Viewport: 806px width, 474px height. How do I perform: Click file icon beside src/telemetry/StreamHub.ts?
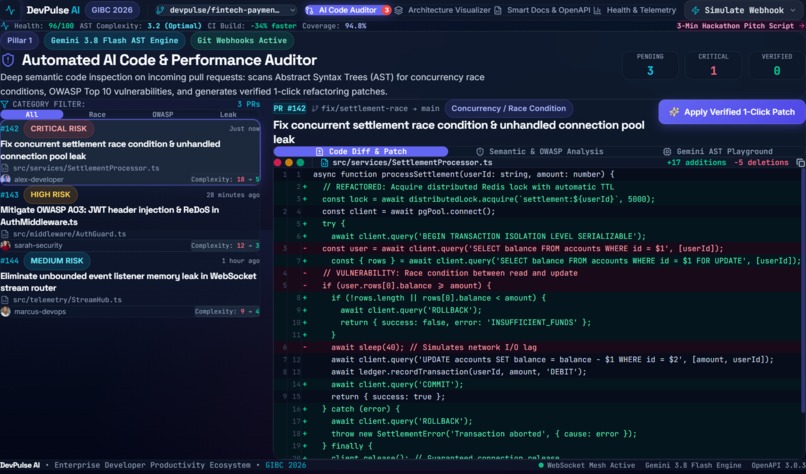[5, 300]
